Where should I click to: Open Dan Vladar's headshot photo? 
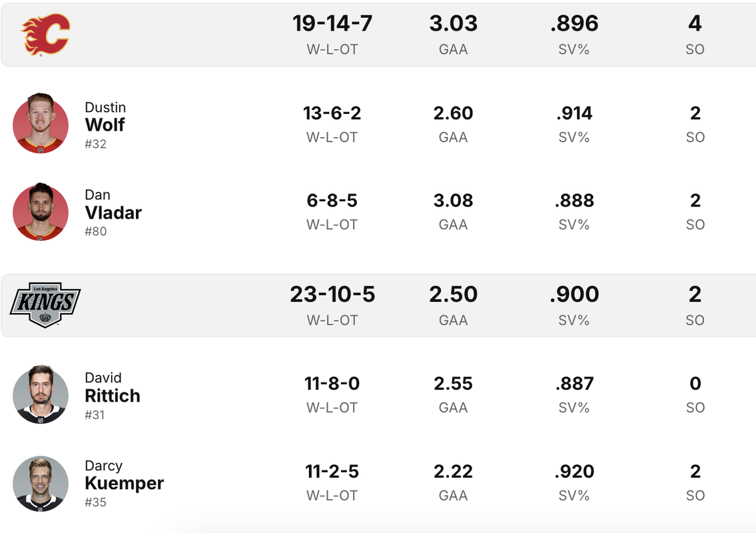(x=41, y=212)
